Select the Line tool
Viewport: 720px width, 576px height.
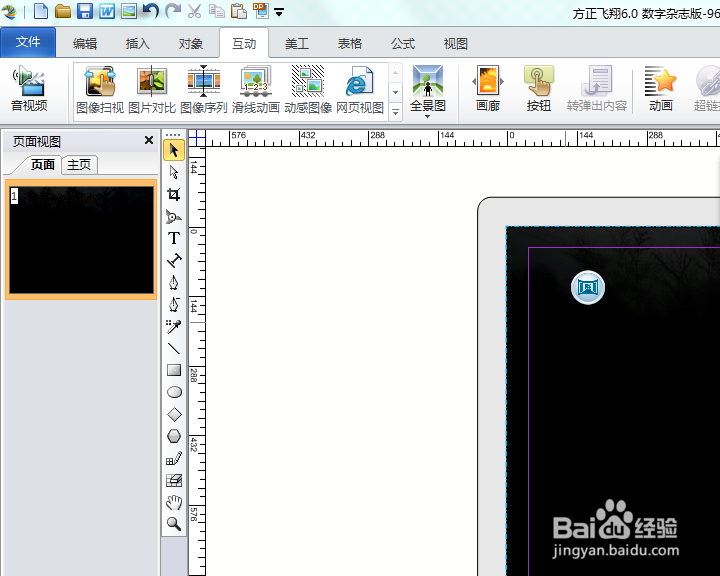coord(174,349)
